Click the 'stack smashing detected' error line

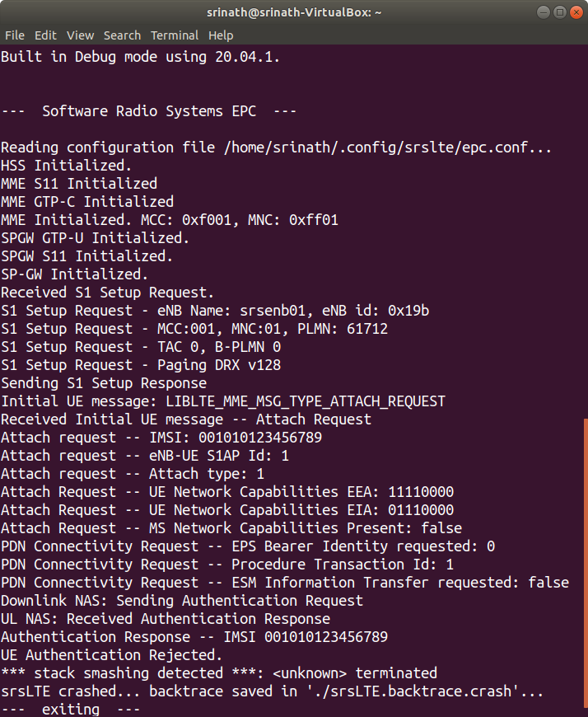pyautogui.click(x=218, y=673)
